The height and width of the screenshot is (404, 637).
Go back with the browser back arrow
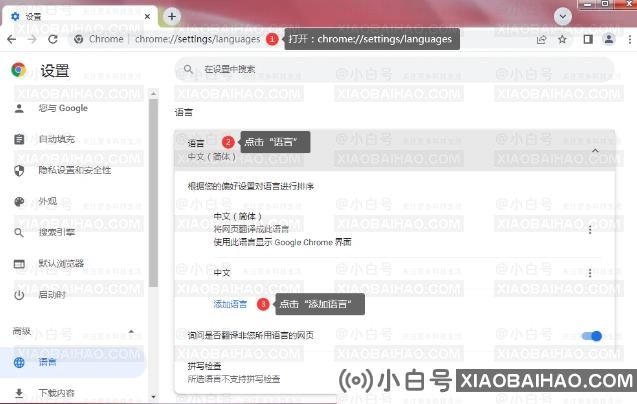[x=12, y=39]
